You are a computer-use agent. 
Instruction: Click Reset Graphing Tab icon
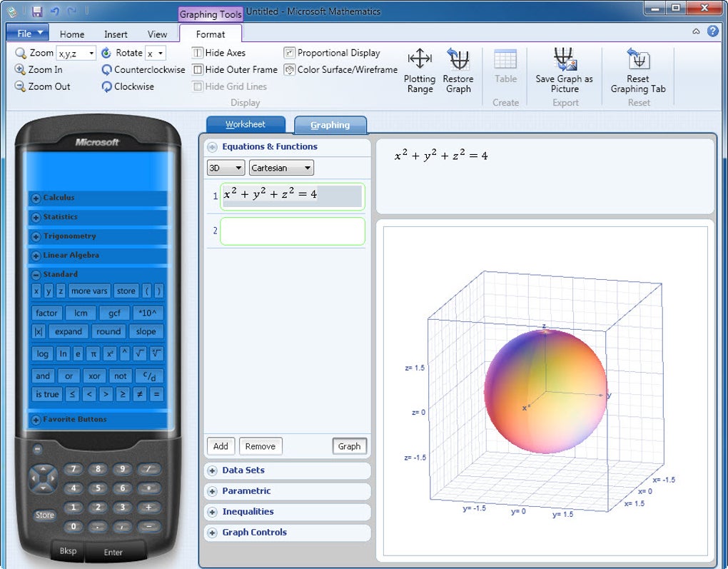638,59
